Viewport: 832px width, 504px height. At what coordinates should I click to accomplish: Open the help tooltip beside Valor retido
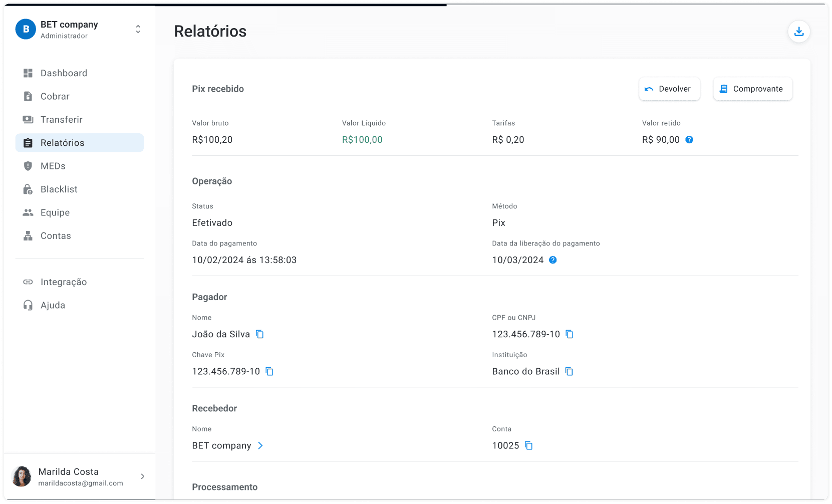[x=689, y=140]
